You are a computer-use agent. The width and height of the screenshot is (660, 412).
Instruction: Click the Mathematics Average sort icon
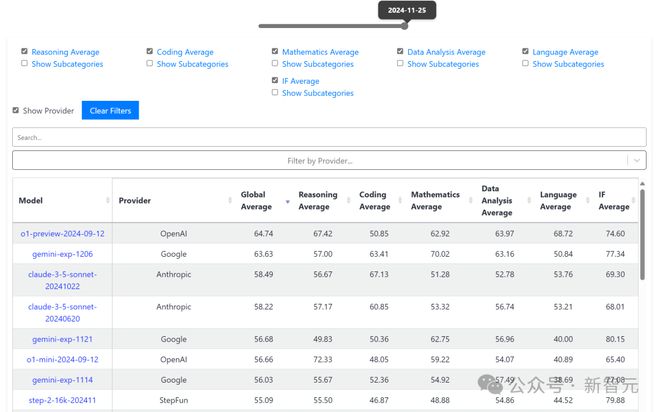[x=472, y=201]
